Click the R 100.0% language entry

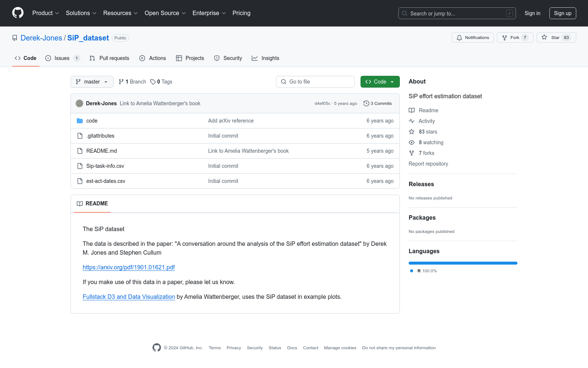pos(424,271)
